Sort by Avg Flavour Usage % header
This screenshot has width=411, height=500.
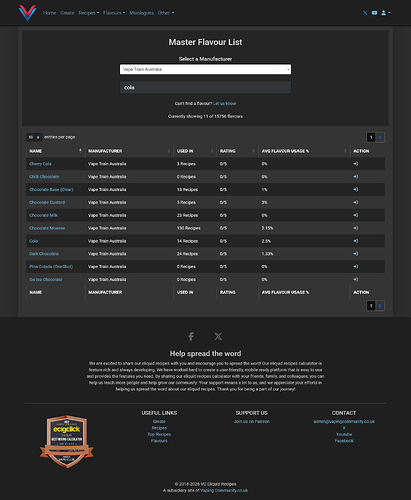304,151
